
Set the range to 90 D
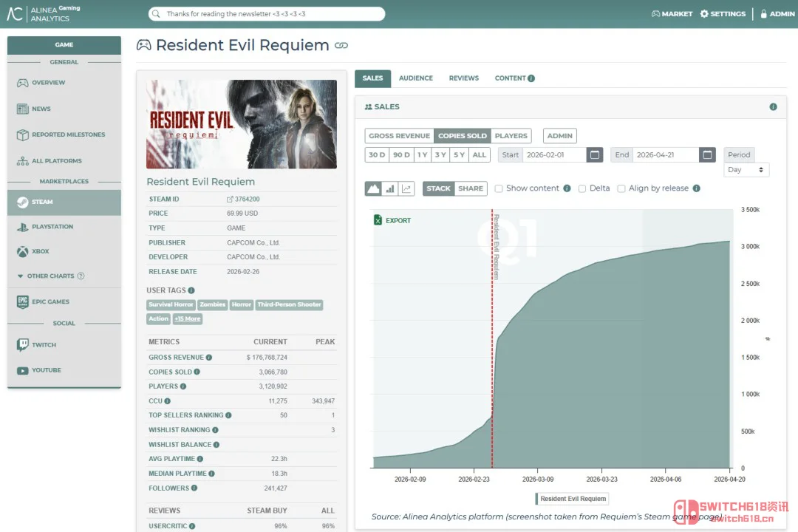point(401,154)
